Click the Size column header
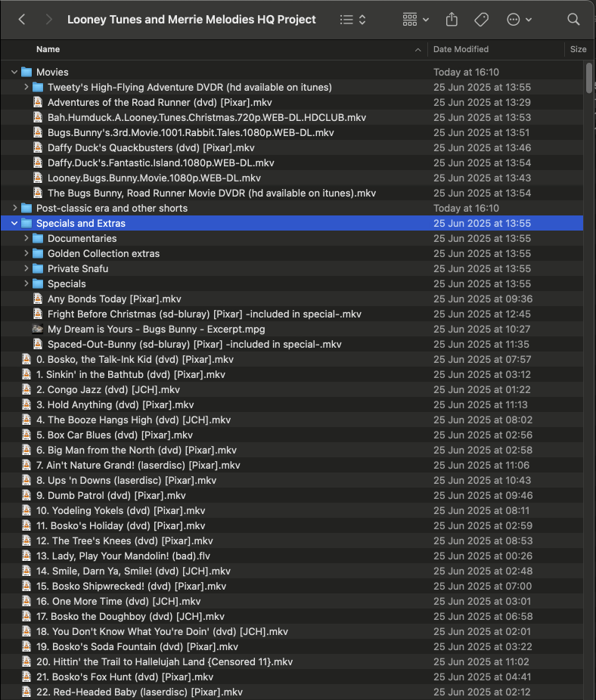The width and height of the screenshot is (596, 700). pyautogui.click(x=578, y=49)
